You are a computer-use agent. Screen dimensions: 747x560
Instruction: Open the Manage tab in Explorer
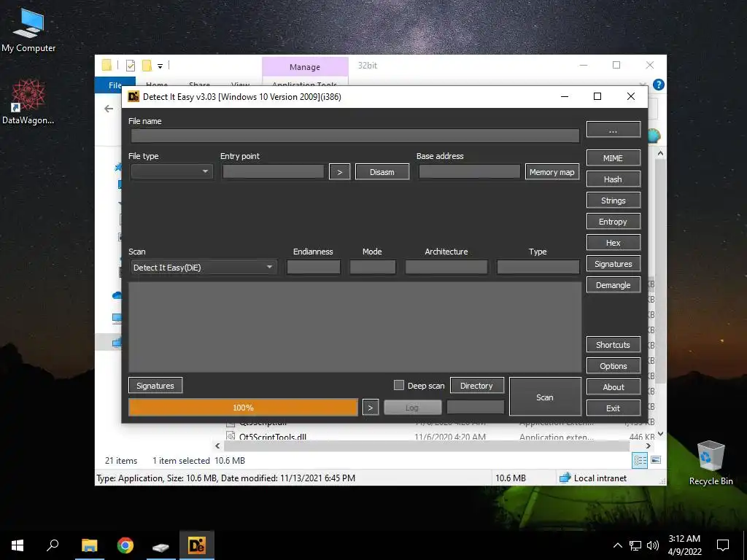(305, 67)
